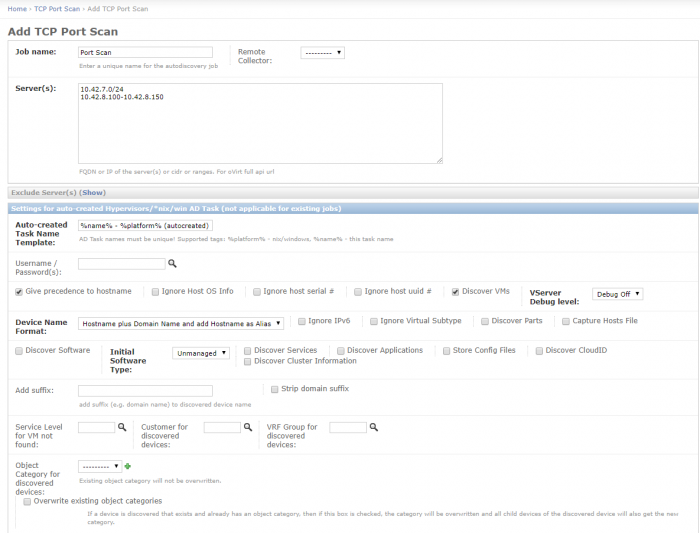700x533 pixels.
Task: Go to Home breadcrumb link
Action: [17, 9]
